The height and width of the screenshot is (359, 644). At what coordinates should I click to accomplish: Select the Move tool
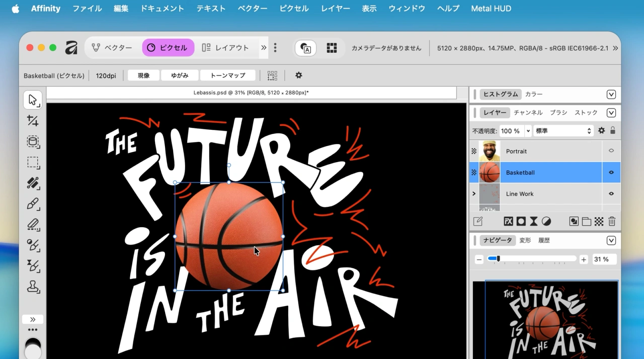tap(33, 100)
